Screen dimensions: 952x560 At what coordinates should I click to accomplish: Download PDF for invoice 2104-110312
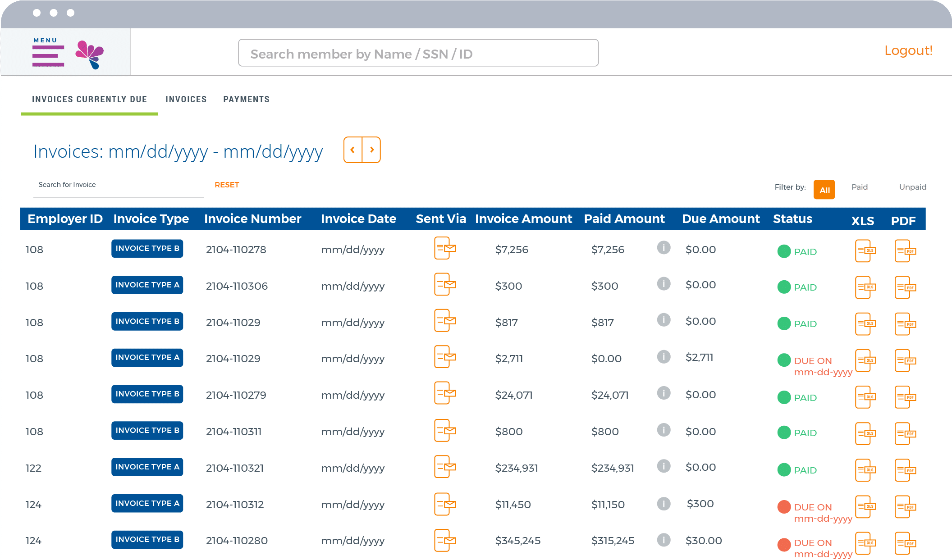coord(904,507)
